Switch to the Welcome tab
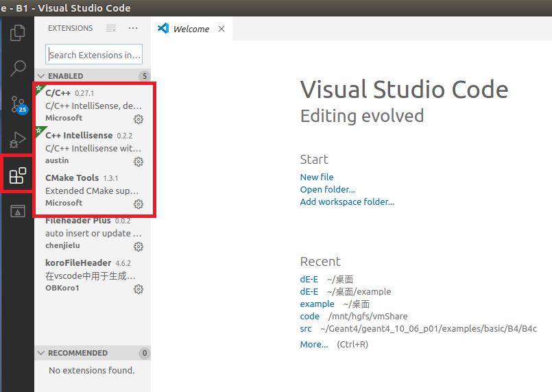The height and width of the screenshot is (392, 552). coord(190,29)
